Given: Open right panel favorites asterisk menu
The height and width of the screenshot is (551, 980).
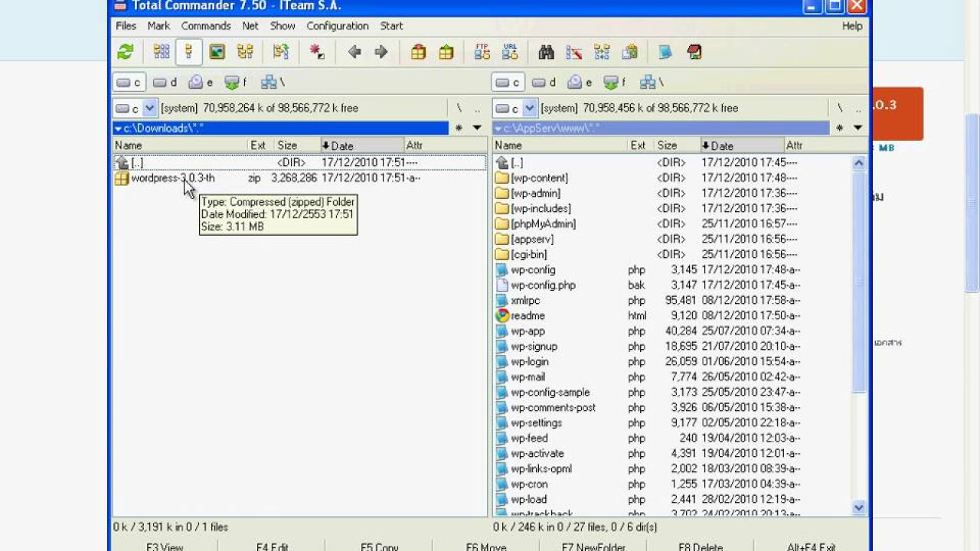Looking at the screenshot, I should tap(839, 128).
